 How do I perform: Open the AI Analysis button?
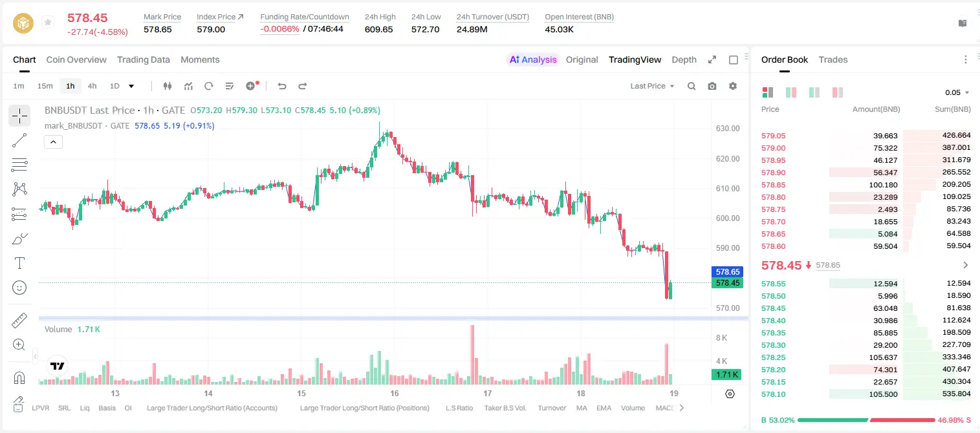click(532, 59)
